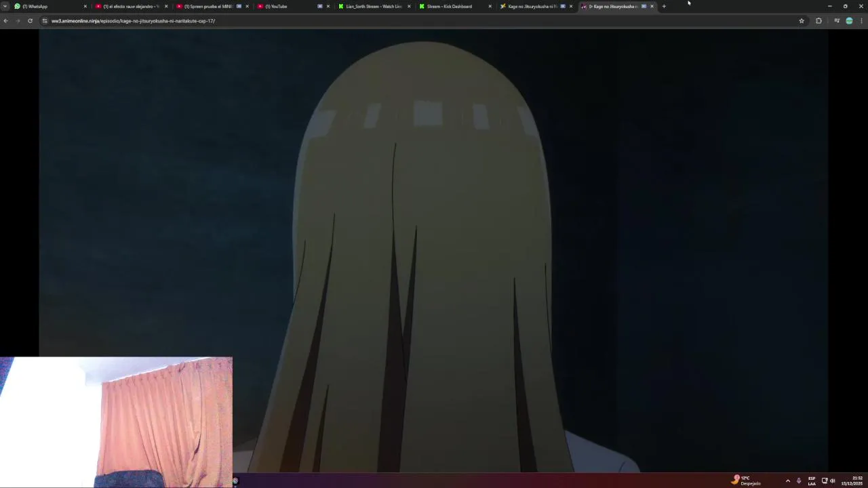The width and height of the screenshot is (868, 488).
Task: Open the weather widget showing 12°C Despejado
Action: [746, 481]
